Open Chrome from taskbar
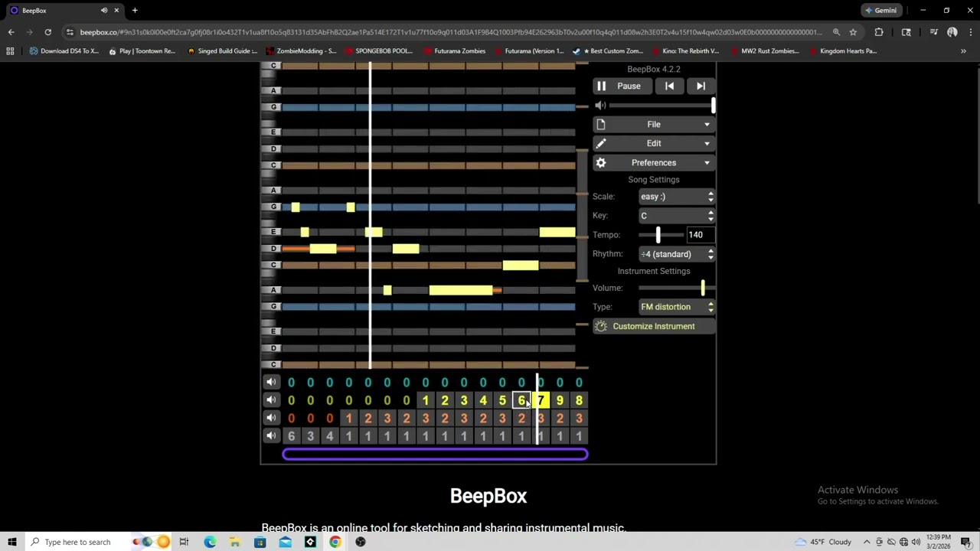This screenshot has height=551, width=980. pyautogui.click(x=335, y=542)
